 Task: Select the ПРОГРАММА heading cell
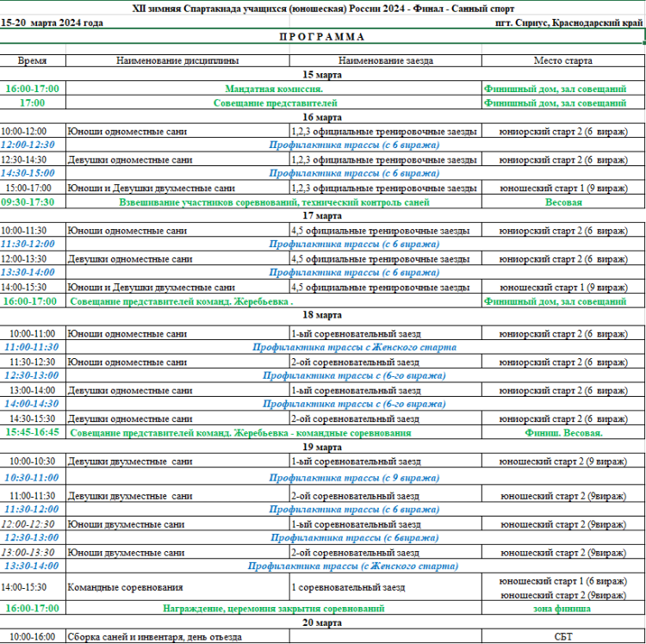coord(322,37)
